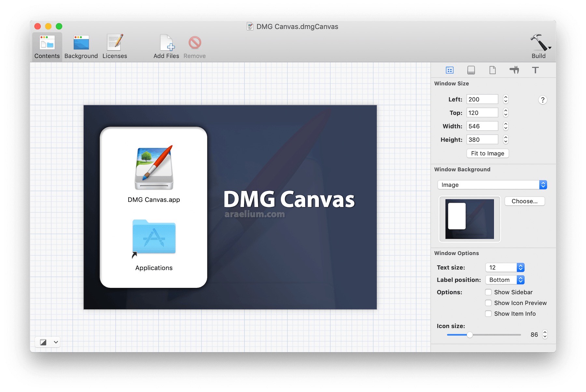Open the help question mark button

[x=542, y=100]
